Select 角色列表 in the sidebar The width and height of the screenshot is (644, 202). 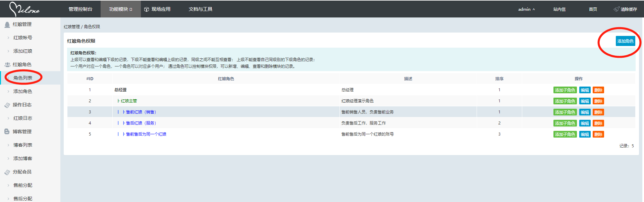click(23, 78)
